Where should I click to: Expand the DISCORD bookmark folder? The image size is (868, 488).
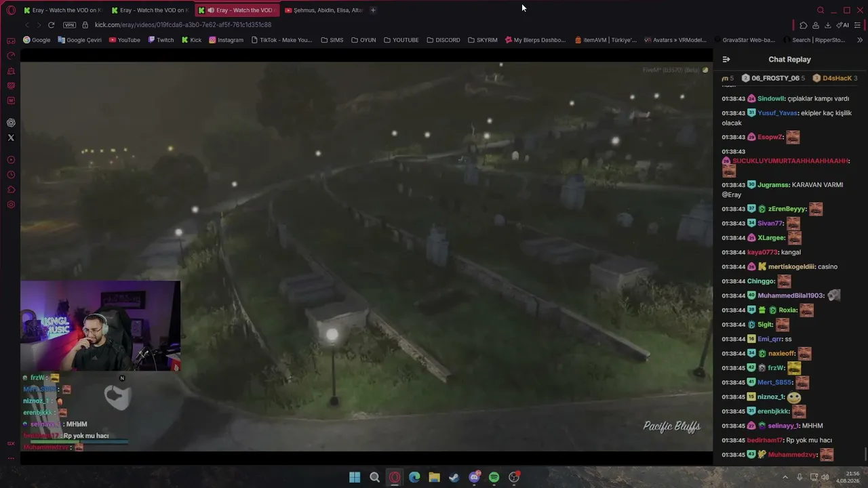(443, 40)
